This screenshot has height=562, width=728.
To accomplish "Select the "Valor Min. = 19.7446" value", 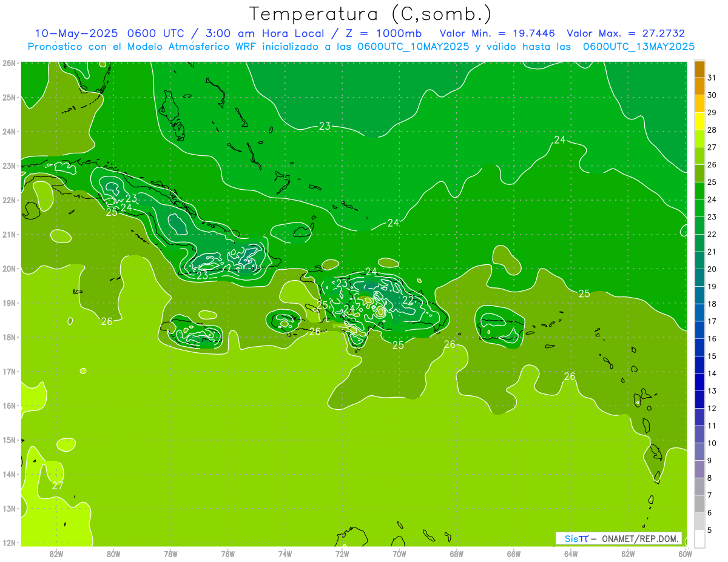I will pyautogui.click(x=497, y=33).
